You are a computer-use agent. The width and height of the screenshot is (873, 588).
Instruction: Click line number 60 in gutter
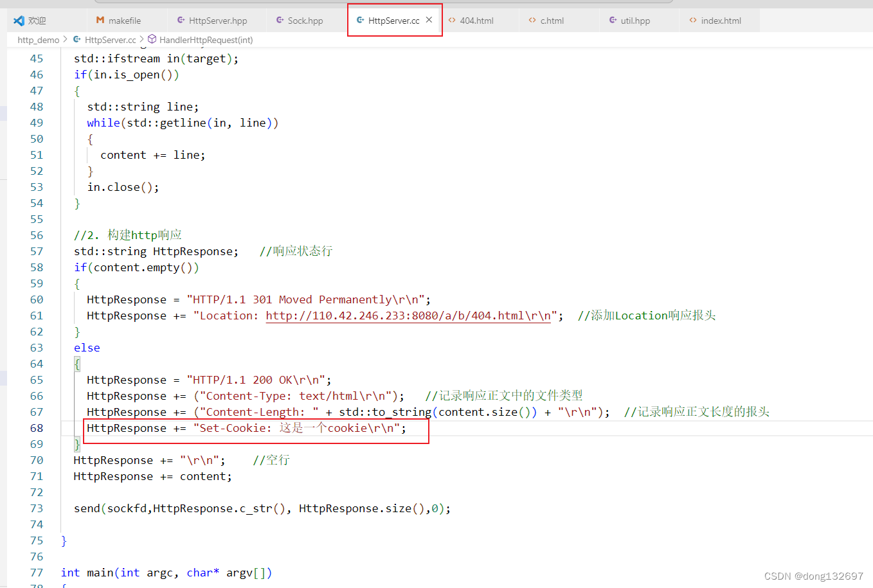pyautogui.click(x=37, y=299)
